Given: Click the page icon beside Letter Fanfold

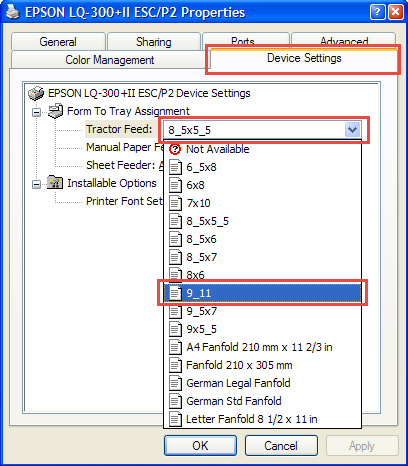Looking at the screenshot, I should pos(175,419).
